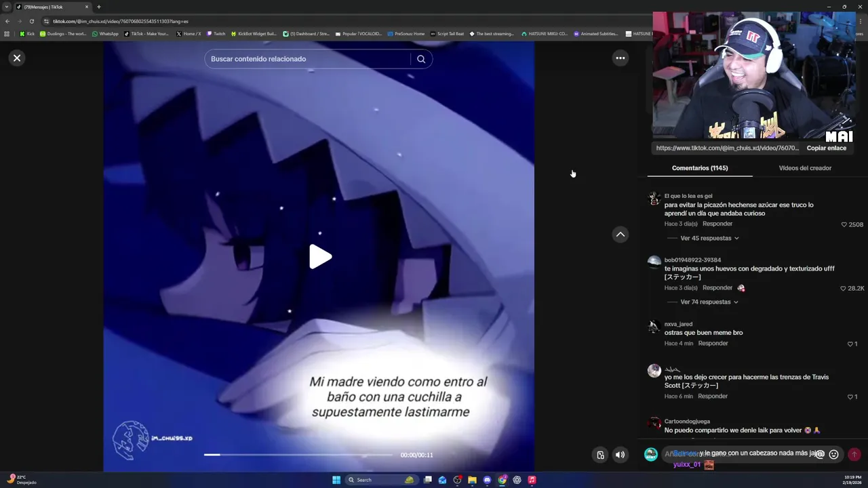Open the Windows Start menu
The width and height of the screenshot is (868, 488).
[336, 480]
